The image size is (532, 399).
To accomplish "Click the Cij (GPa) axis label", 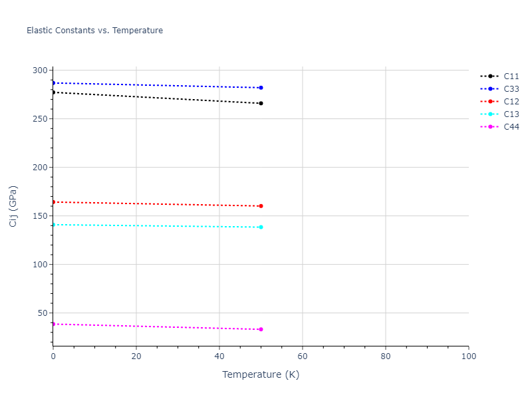I will tap(13, 206).
